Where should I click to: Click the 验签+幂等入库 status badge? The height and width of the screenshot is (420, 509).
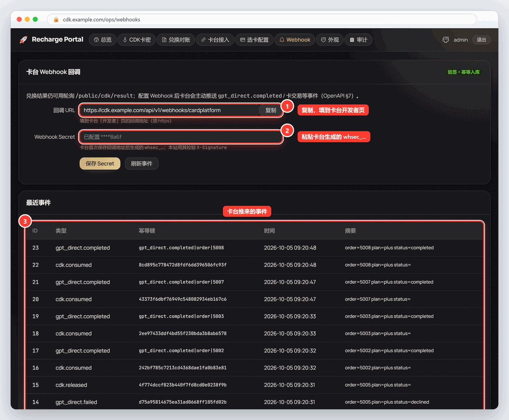click(464, 72)
